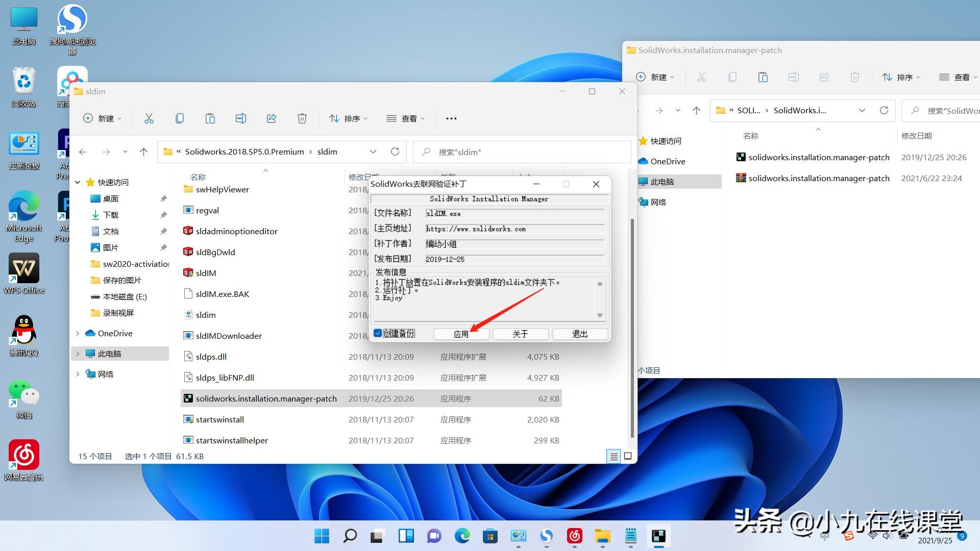Click the 应用 button in the patch dialog

460,334
